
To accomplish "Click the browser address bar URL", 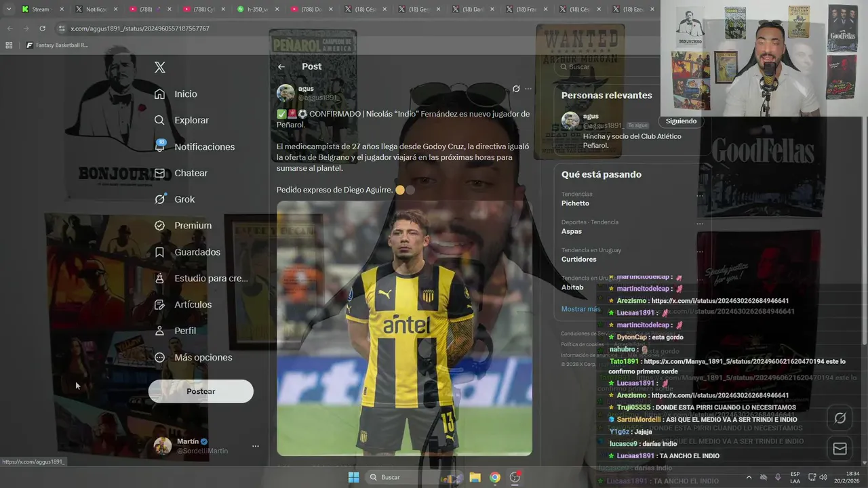I will [x=140, y=28].
